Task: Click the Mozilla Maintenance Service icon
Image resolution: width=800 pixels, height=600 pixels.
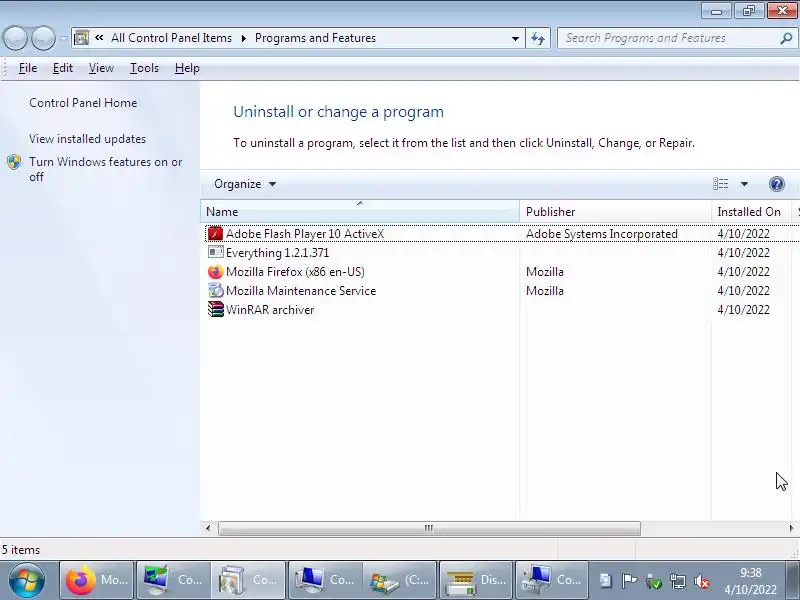Action: tap(215, 290)
